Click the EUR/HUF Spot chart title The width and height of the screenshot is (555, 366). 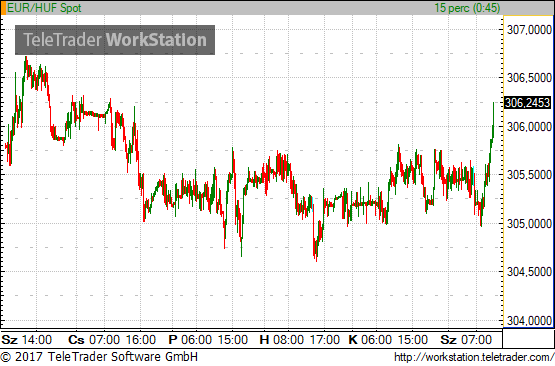coord(44,8)
